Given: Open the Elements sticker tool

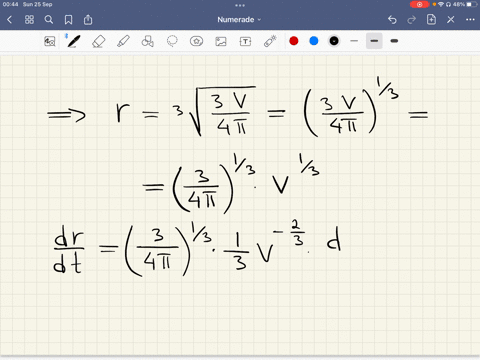Looking at the screenshot, I should point(196,41).
